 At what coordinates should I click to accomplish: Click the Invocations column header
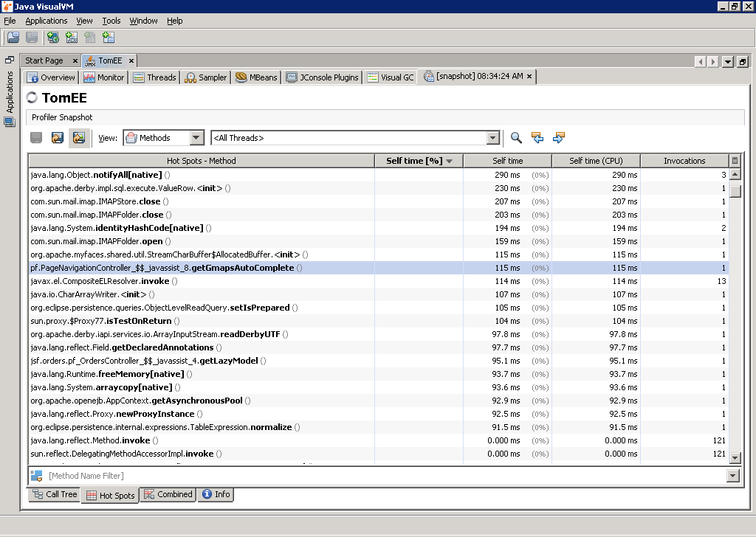coord(684,161)
